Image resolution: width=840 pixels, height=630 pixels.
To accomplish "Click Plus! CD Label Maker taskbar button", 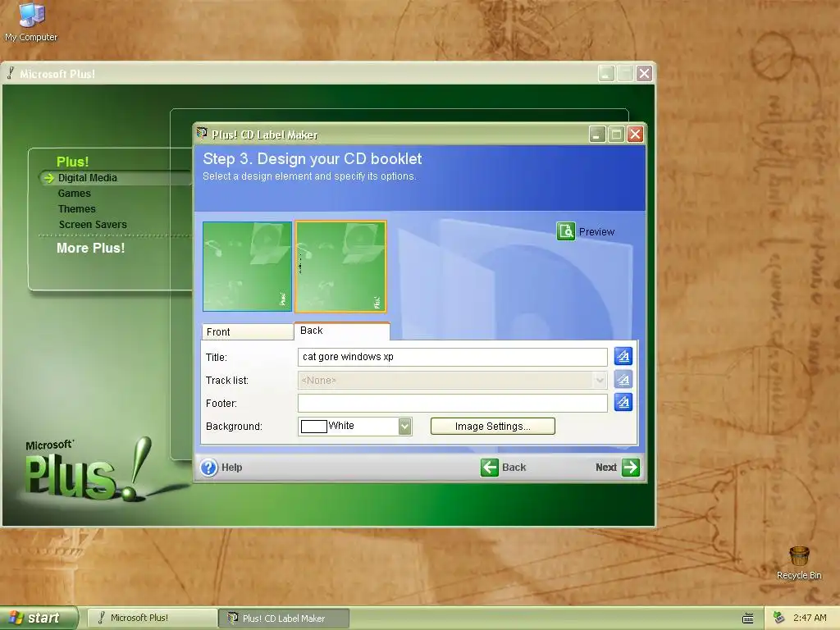I will pos(285,619).
